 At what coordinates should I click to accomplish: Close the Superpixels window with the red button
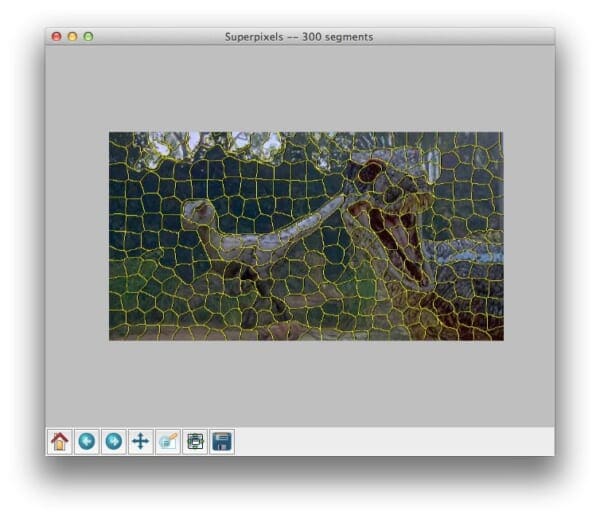(56, 36)
